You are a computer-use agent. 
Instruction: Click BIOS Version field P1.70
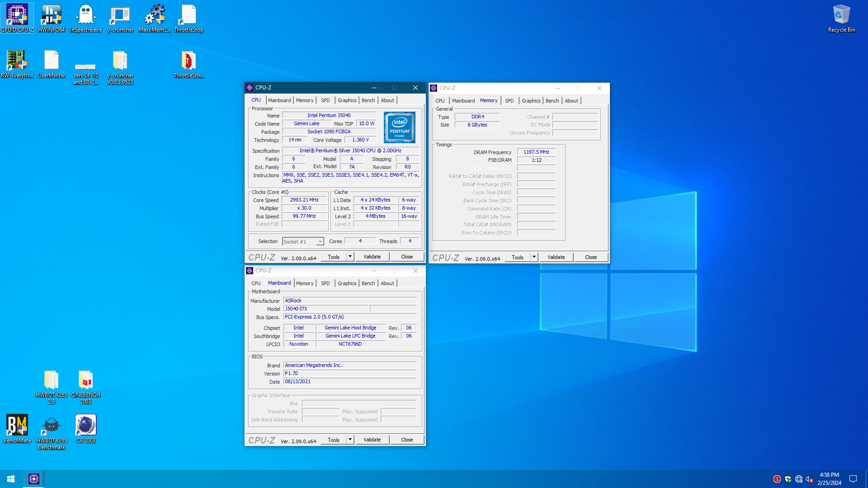(x=350, y=373)
